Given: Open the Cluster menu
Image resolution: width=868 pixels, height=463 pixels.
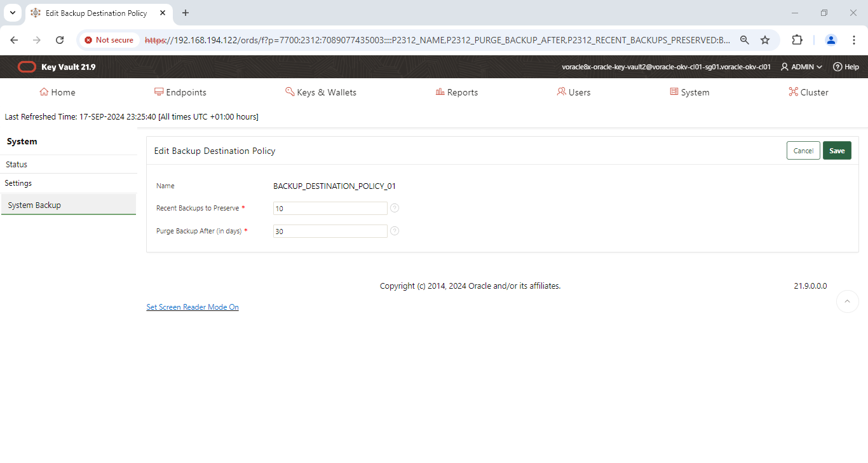Looking at the screenshot, I should click(x=808, y=92).
